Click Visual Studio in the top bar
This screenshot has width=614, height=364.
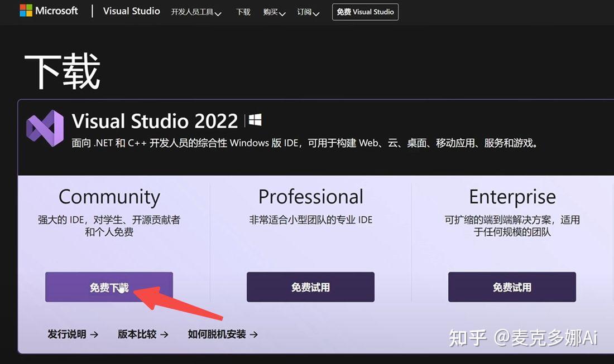131,11
